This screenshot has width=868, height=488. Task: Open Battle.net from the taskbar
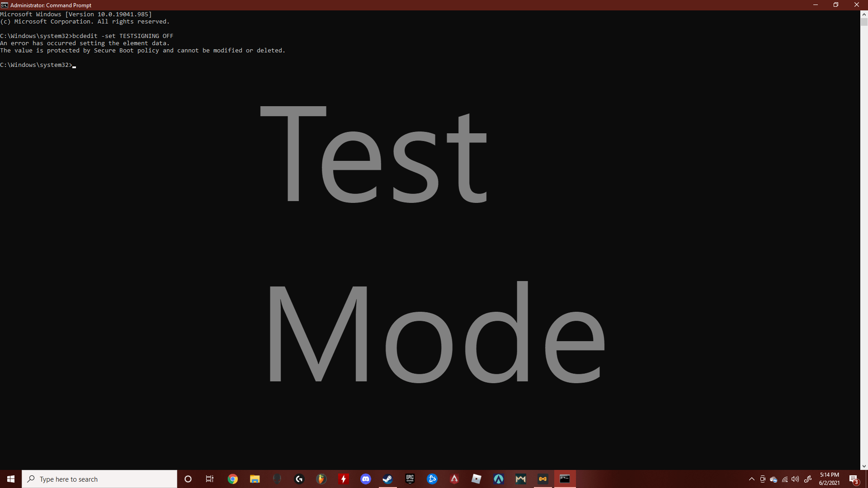pyautogui.click(x=432, y=479)
